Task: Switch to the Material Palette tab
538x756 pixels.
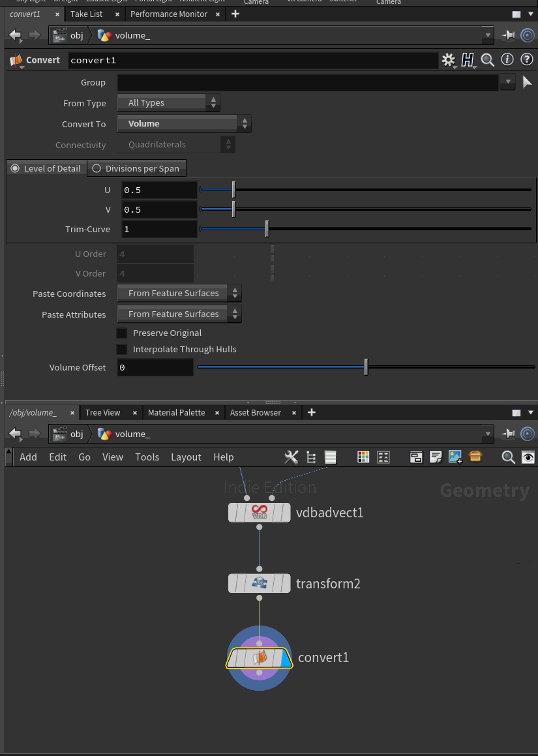Action: coord(177,413)
